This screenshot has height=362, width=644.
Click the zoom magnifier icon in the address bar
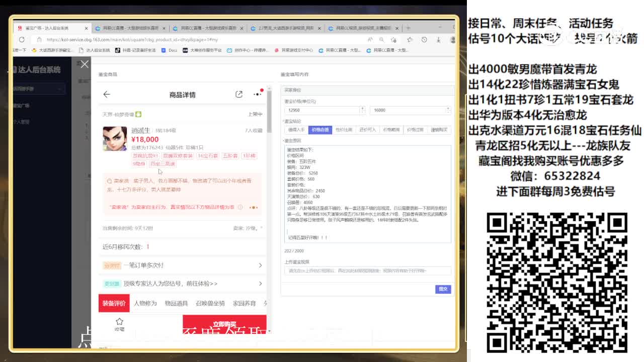click(x=382, y=39)
